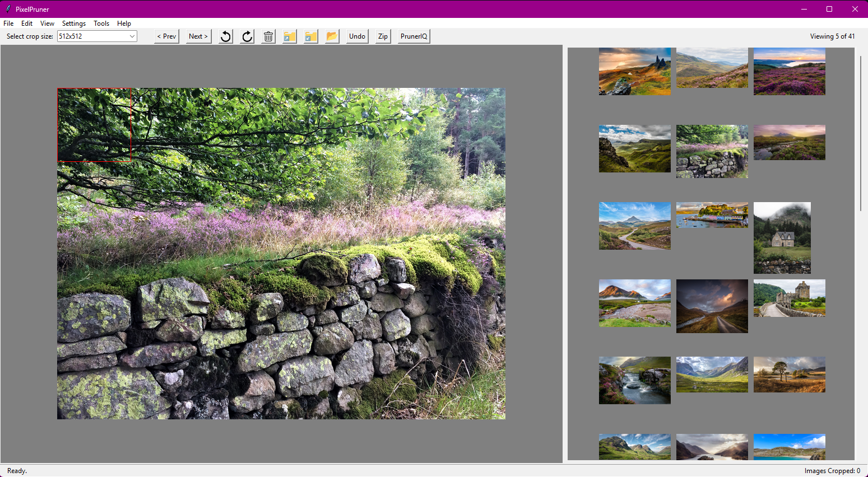
Task: Open the View menu
Action: tap(47, 24)
